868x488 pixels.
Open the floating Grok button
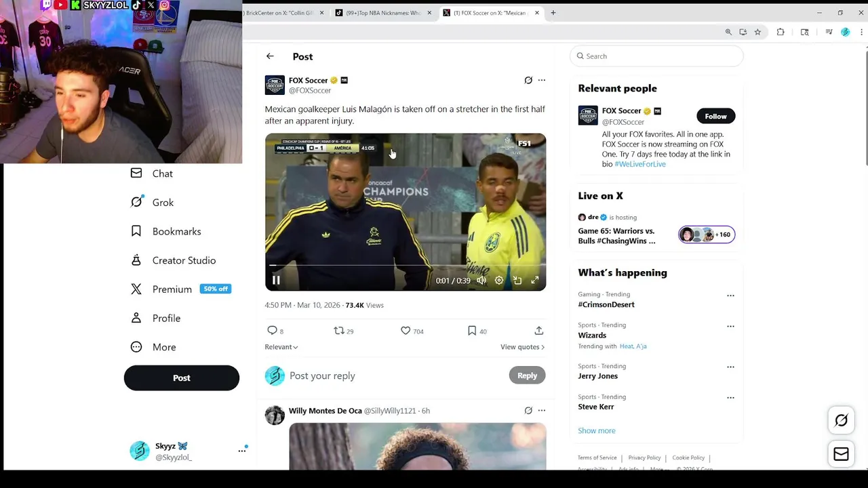pos(841,421)
